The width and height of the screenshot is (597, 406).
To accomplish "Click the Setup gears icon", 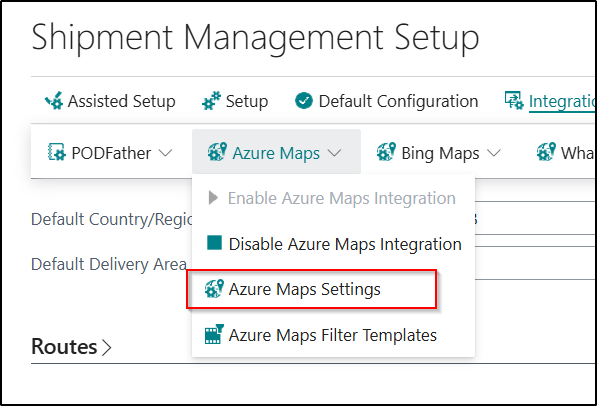I will point(211,101).
